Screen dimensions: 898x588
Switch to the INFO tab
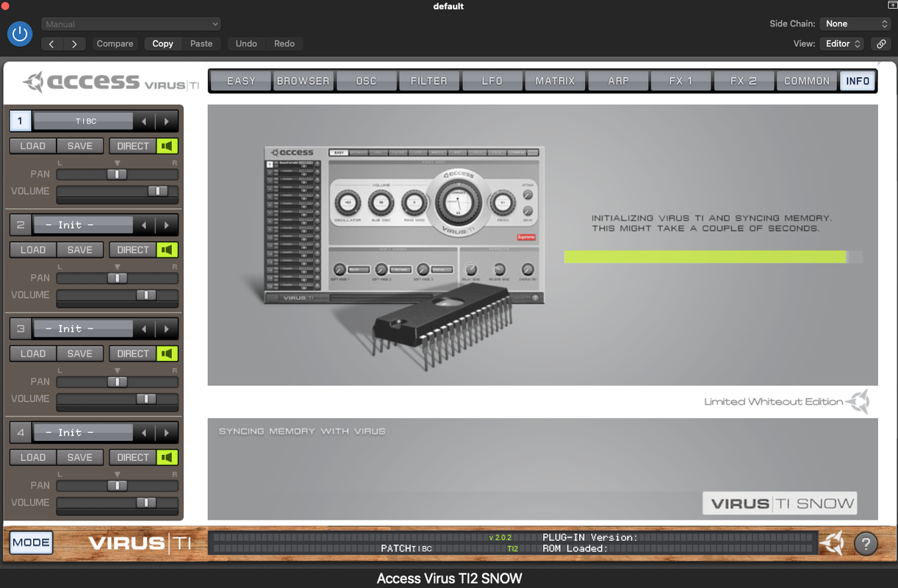pos(858,81)
